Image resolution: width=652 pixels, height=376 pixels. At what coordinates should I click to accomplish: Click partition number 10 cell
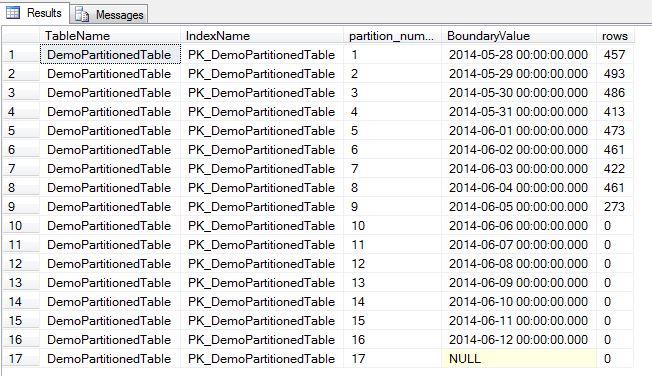coord(393,225)
